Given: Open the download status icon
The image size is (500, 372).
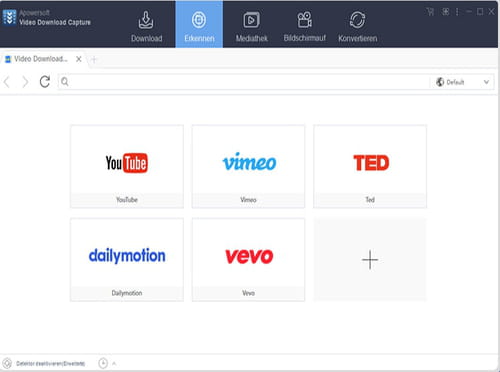Looking at the screenshot, I should click(x=103, y=363).
